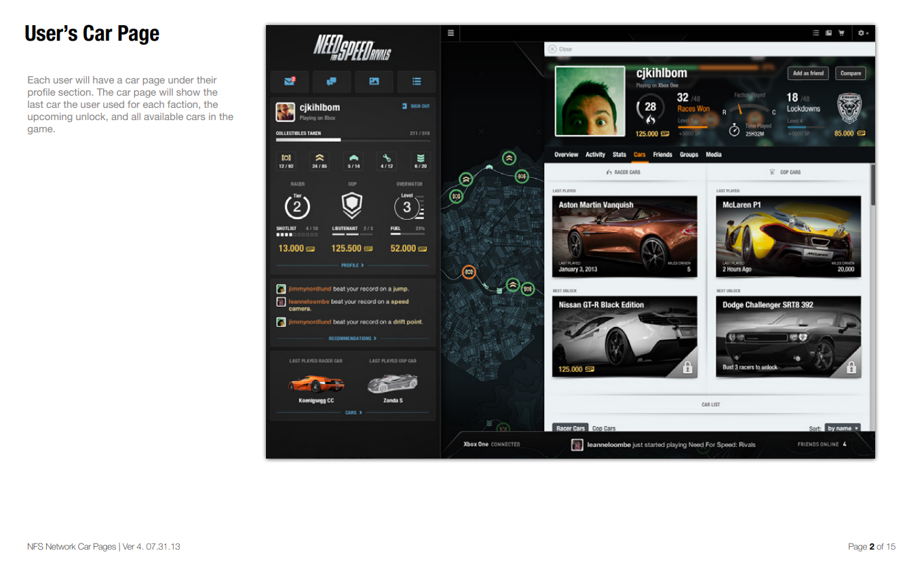This screenshot has width=924, height=576.
Task: Click the wrench collectible icon showing 4/12
Action: point(387,160)
